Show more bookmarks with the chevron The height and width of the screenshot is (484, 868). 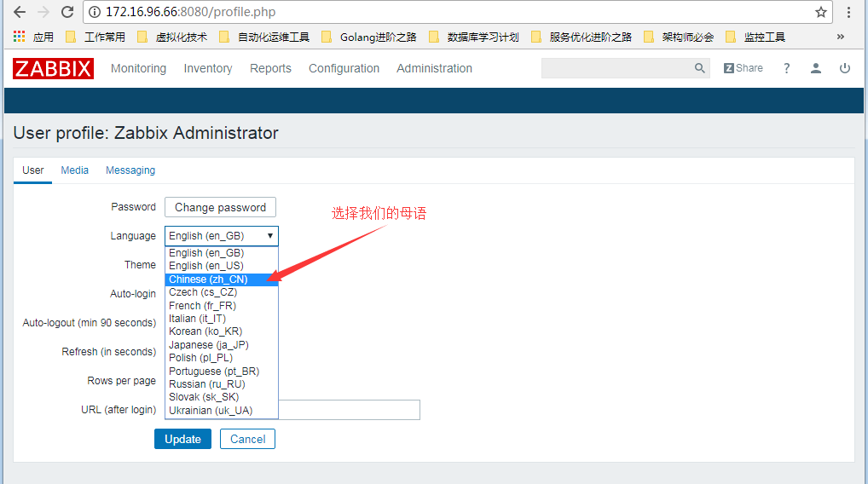pyautogui.click(x=841, y=37)
